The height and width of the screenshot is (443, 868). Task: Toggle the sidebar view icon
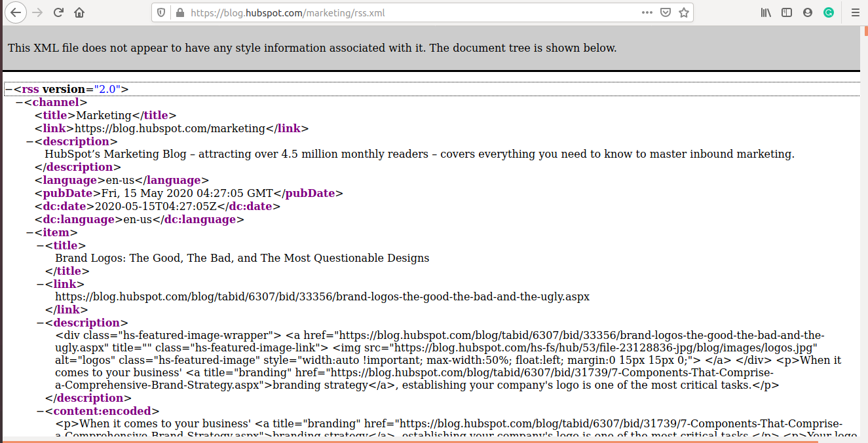tap(787, 12)
